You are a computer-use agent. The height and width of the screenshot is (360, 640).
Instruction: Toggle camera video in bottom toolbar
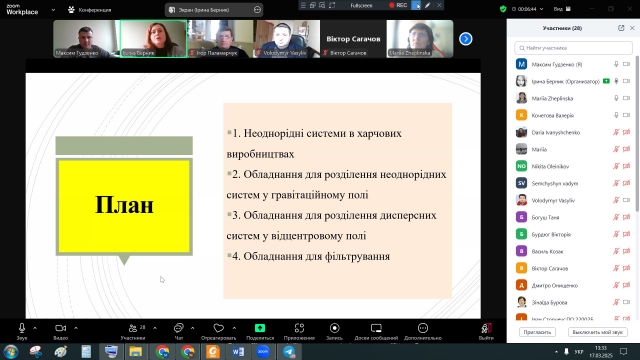[60, 328]
